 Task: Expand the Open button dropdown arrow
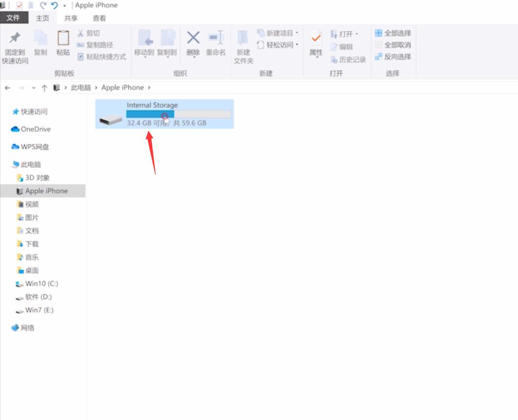[x=357, y=34]
